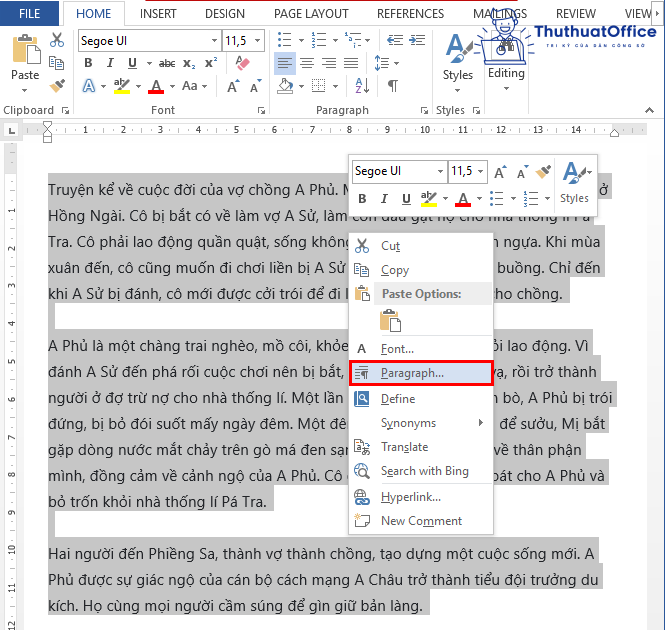This screenshot has height=630, width=665.
Task: Click the Copy icon in Clipboard group
Action: point(56,63)
